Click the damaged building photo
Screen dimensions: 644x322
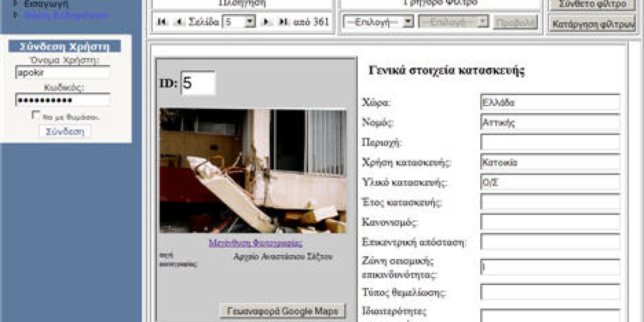tap(253, 171)
